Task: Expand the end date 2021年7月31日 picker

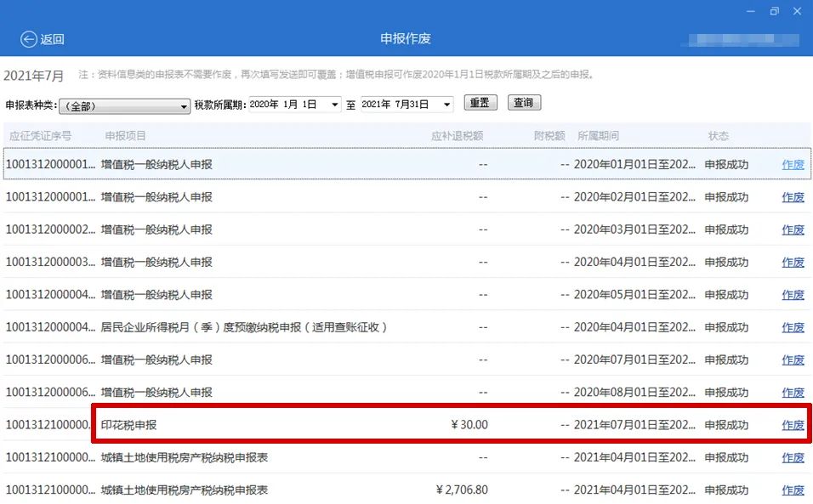Action: point(447,105)
